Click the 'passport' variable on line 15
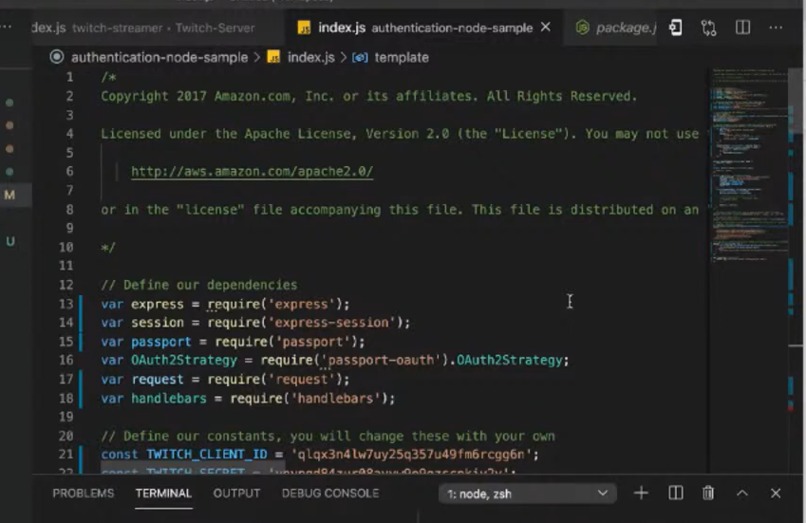Screen dimensions: 806x523 pyautogui.click(x=161, y=341)
